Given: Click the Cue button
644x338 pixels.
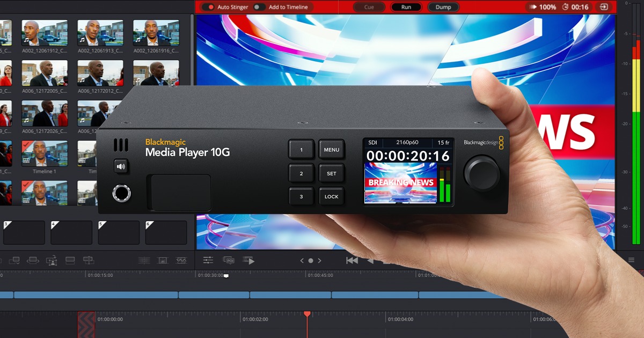Looking at the screenshot, I should (369, 7).
